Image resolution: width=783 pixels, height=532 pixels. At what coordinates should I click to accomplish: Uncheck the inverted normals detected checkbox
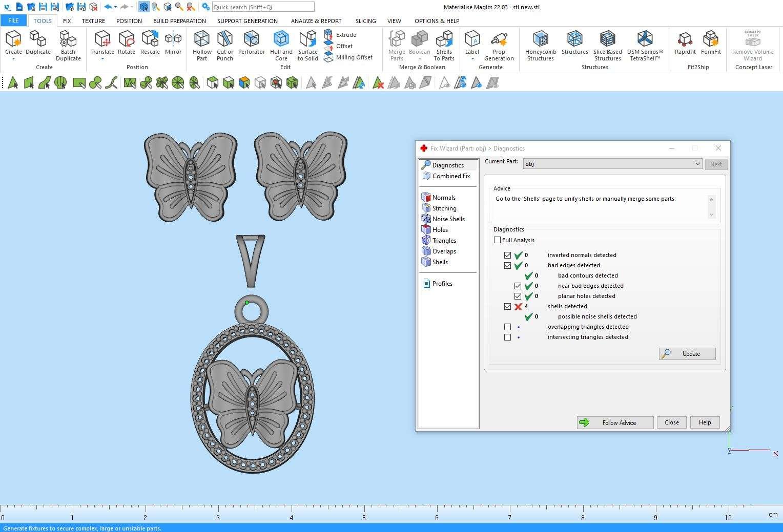(507, 255)
